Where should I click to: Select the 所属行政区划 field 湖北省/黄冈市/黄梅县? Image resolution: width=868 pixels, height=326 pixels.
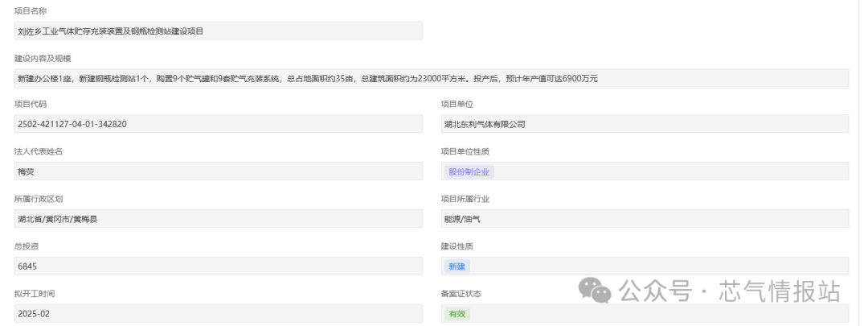(218, 218)
